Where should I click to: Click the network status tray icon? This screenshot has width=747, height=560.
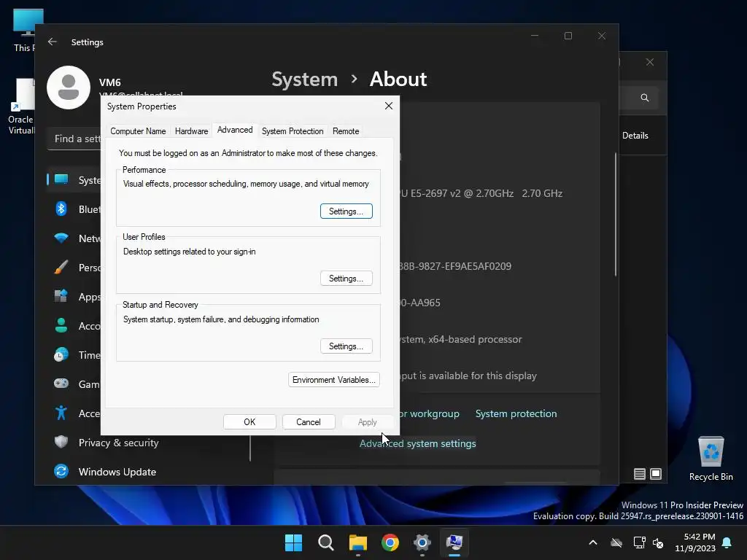(x=639, y=542)
